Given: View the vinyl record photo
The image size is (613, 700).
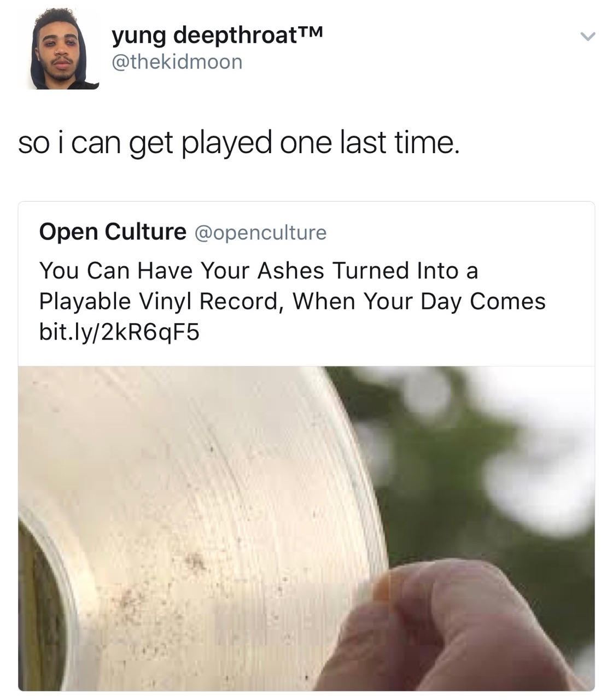Looking at the screenshot, I should [306, 528].
